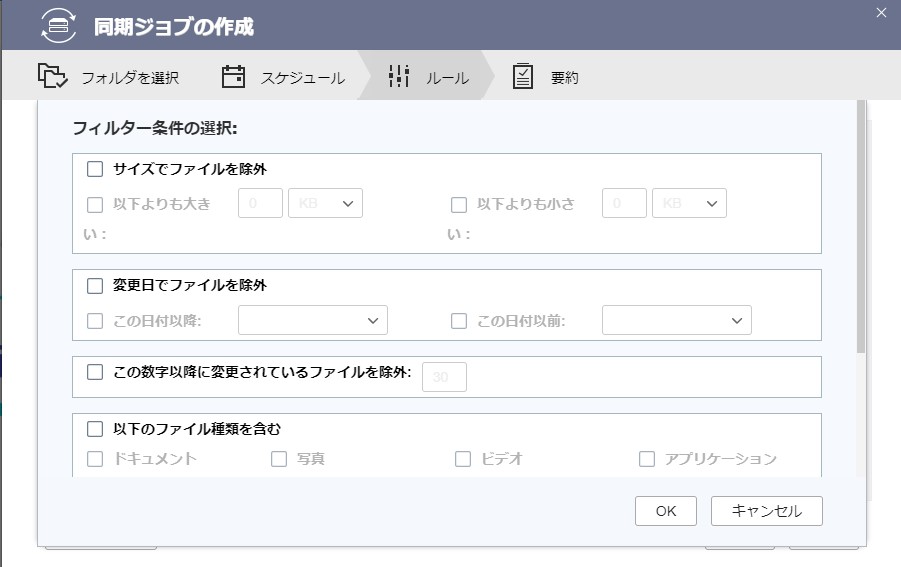The height and width of the screenshot is (567, 901).
Task: Toggle 以下のファイル種類を含む checkbox
Action: click(x=95, y=429)
